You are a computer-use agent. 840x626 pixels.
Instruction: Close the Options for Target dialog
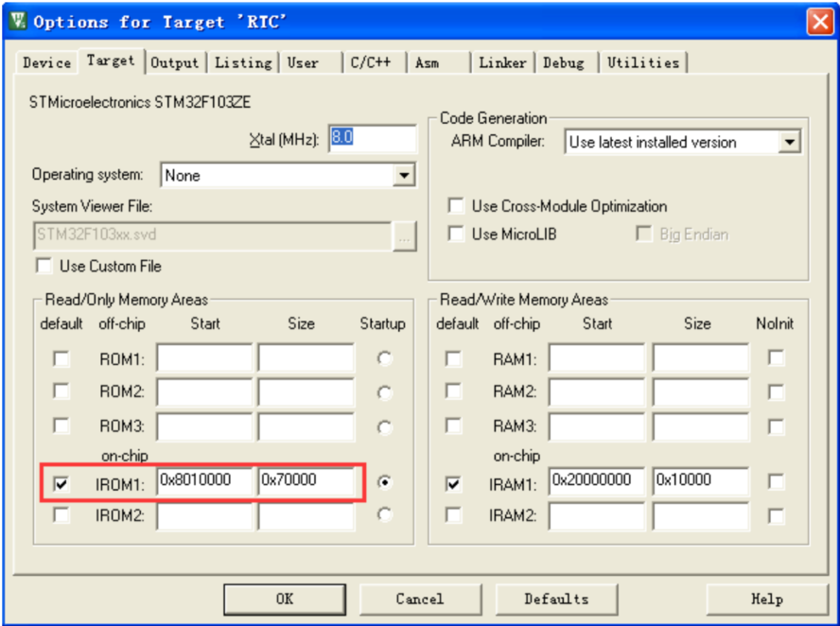point(819,22)
